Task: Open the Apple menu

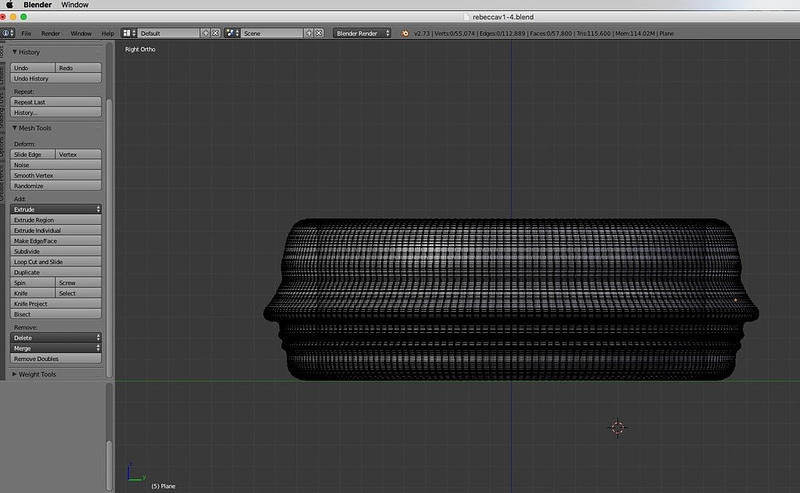Action: (x=9, y=5)
